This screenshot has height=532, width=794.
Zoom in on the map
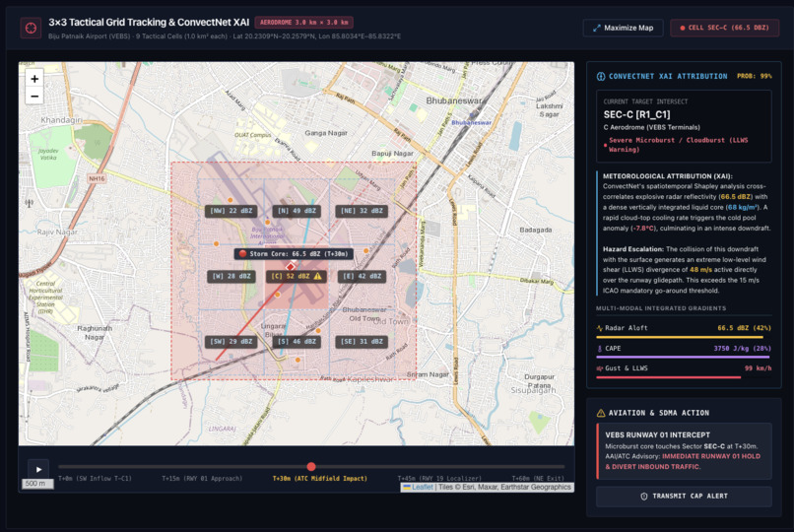coord(34,79)
